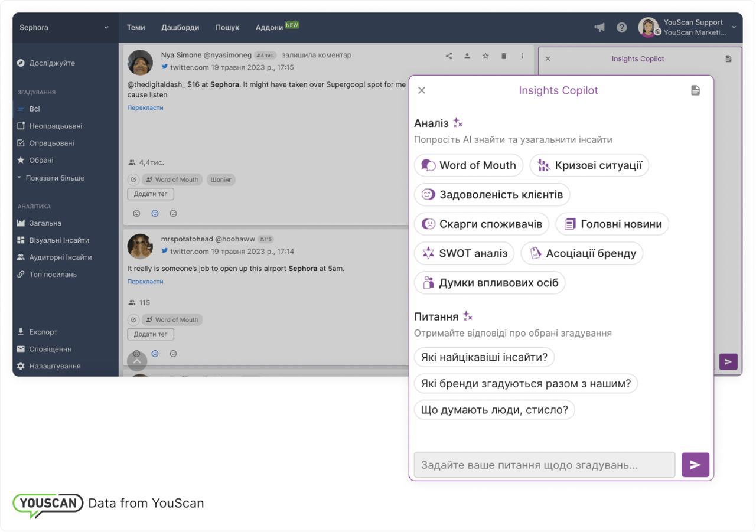
Task: Open the help question mark icon
Action: coord(621,27)
